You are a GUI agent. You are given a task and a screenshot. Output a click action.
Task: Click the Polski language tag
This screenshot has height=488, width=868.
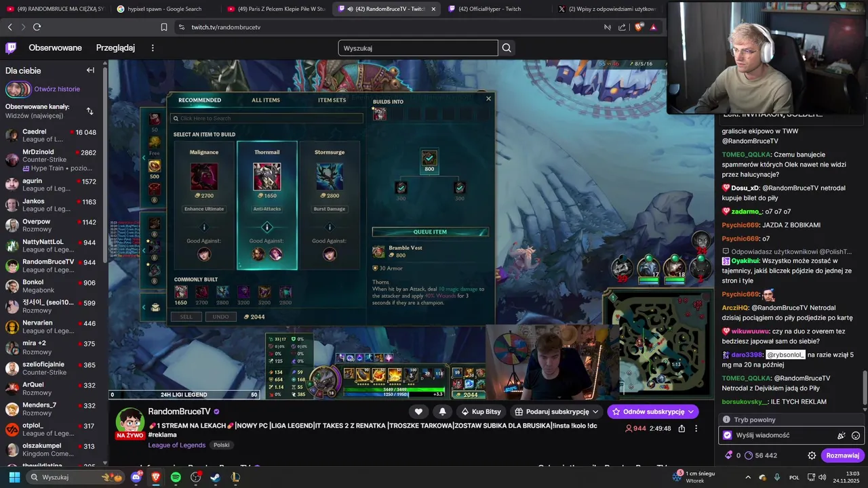coord(221,445)
